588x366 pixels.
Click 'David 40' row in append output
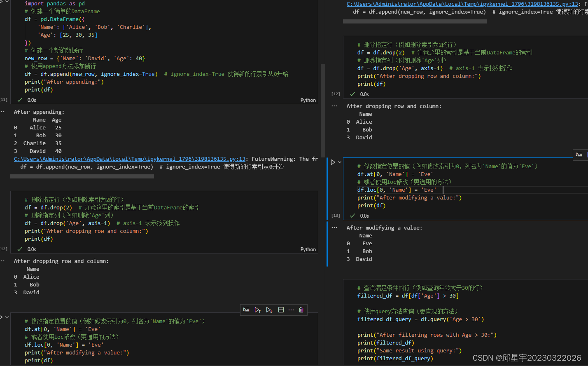pyautogui.click(x=38, y=151)
